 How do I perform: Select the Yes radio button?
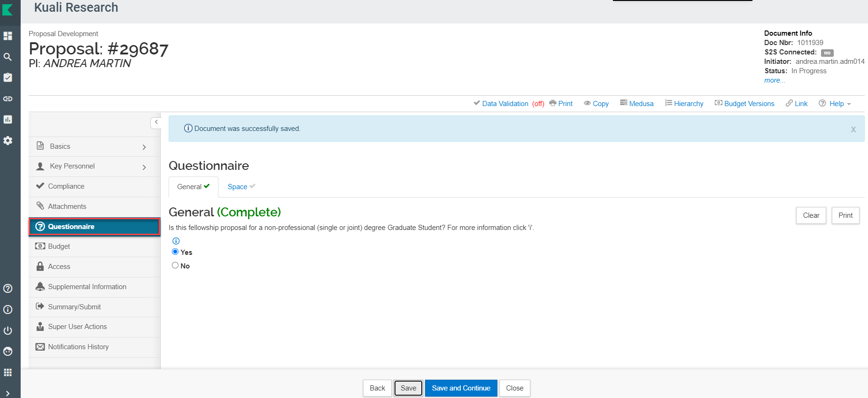[x=175, y=252]
